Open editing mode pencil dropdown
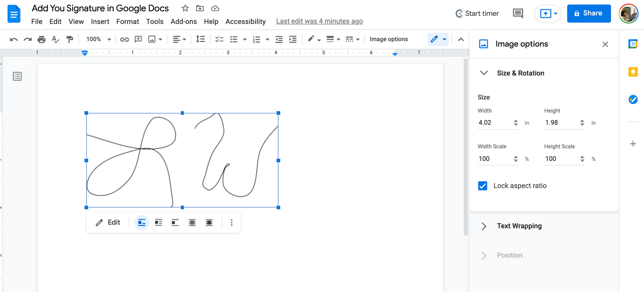The width and height of the screenshot is (644, 292). [438, 39]
